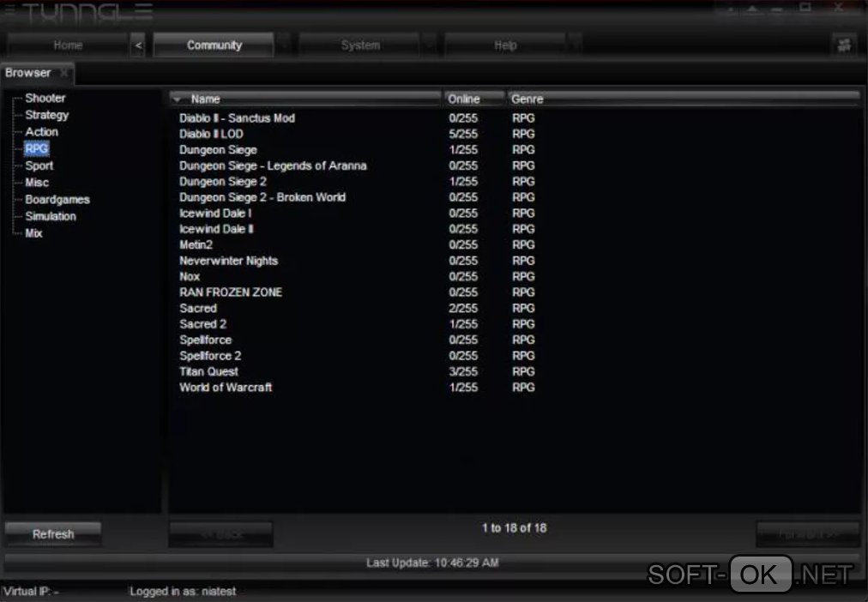Select the Shooter category
The height and width of the screenshot is (602, 868).
coord(45,98)
